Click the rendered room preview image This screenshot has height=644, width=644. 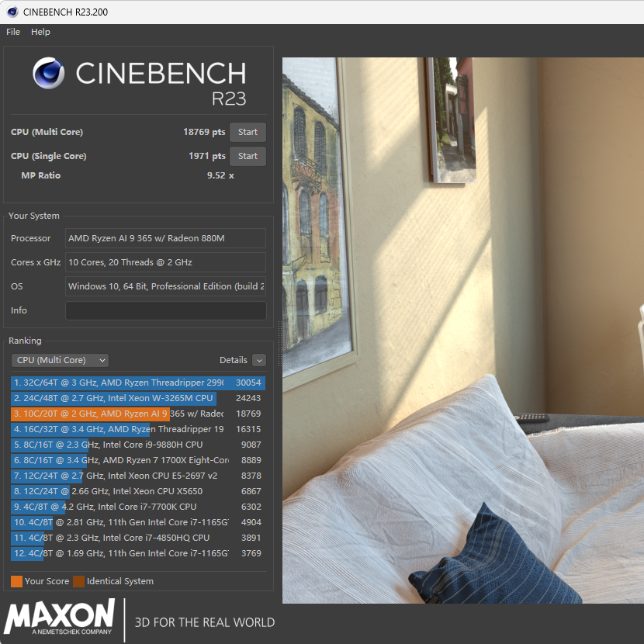463,331
